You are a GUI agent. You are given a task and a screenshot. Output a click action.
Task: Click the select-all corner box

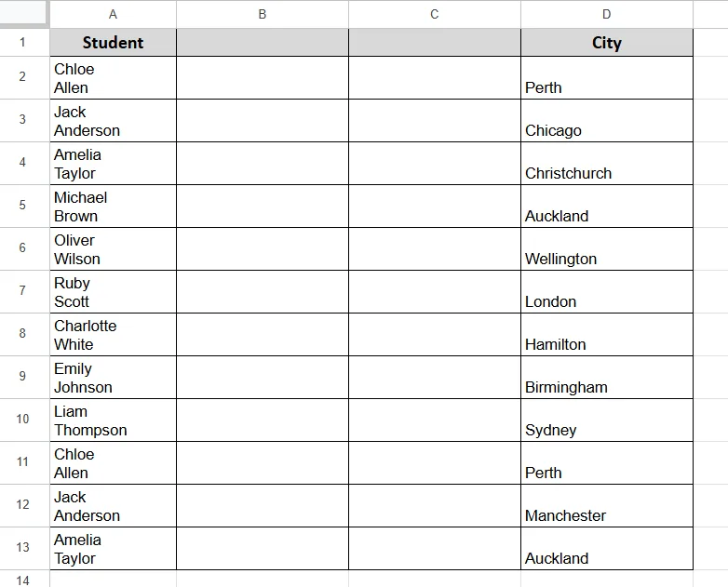[x=24, y=13]
